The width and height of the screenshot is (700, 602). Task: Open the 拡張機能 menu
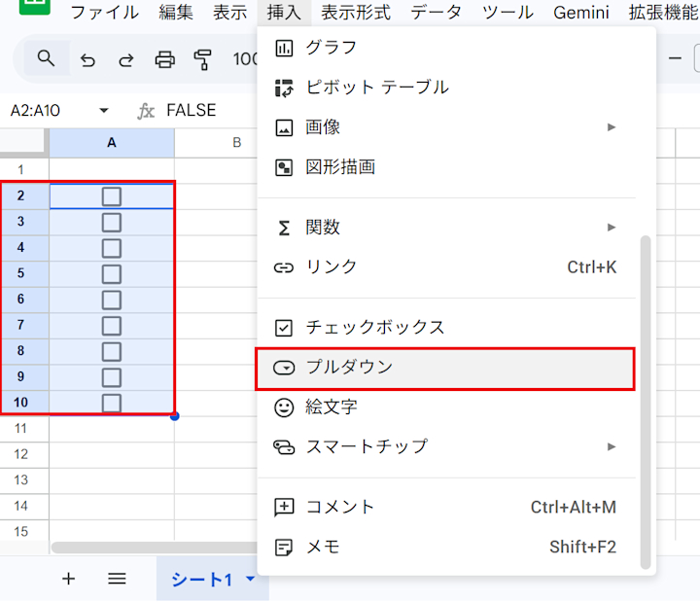pos(664,13)
